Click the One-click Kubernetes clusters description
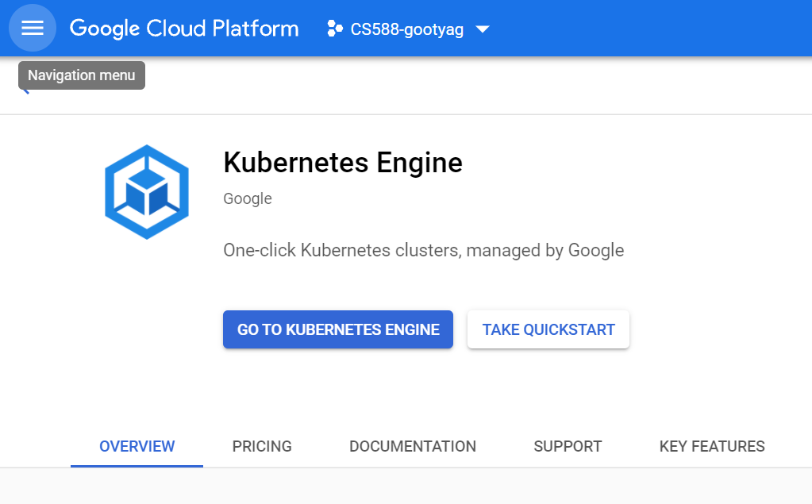The image size is (812, 504). point(424,250)
